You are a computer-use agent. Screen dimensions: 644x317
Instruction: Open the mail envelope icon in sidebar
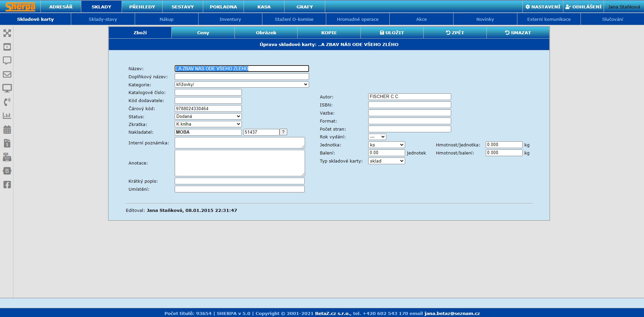7,75
